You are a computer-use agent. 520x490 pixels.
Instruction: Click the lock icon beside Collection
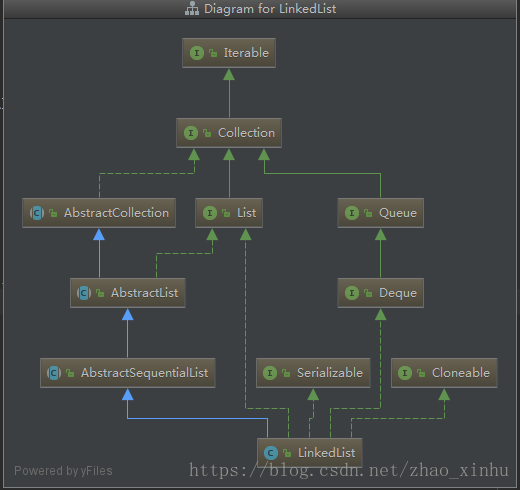(207, 133)
